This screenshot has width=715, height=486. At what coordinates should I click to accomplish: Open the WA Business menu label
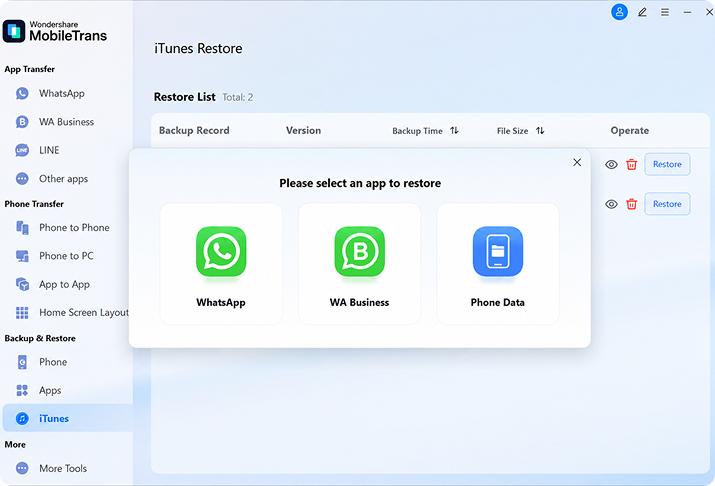click(x=66, y=122)
